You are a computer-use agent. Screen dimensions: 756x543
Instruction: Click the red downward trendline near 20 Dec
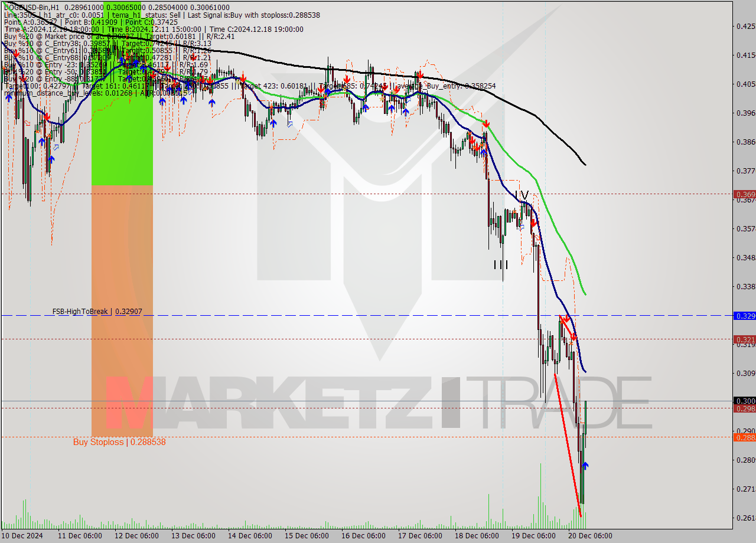[x=568, y=445]
